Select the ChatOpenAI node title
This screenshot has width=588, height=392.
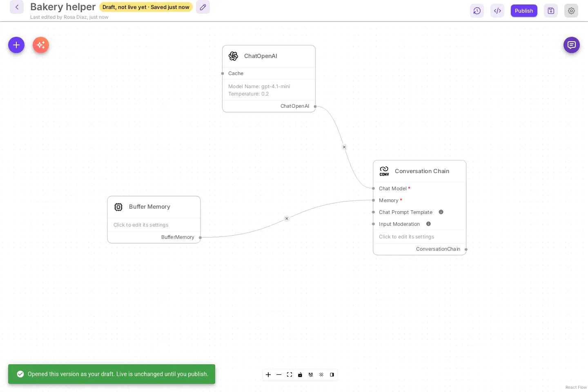(261, 56)
